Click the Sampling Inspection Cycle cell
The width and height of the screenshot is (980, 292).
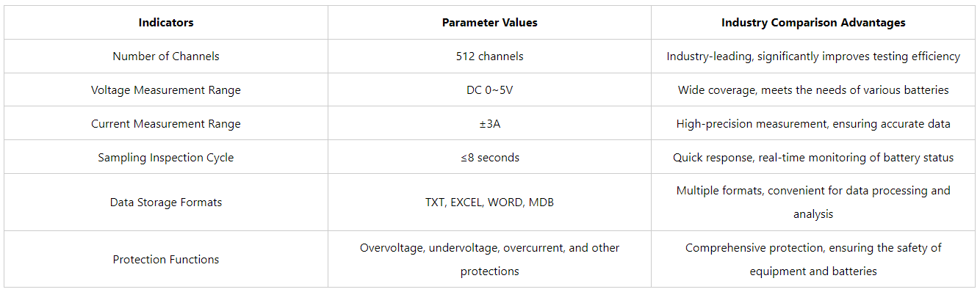pos(166,158)
